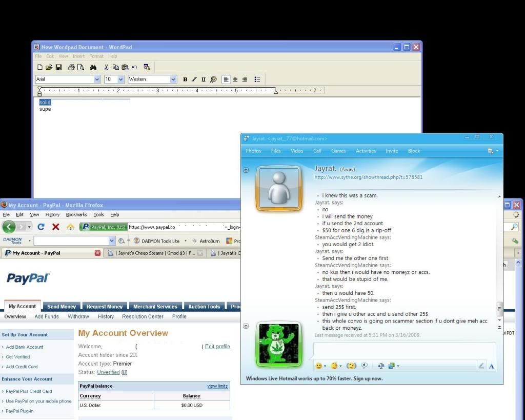
Task: Change Messenger font with A icon
Action: (x=491, y=366)
